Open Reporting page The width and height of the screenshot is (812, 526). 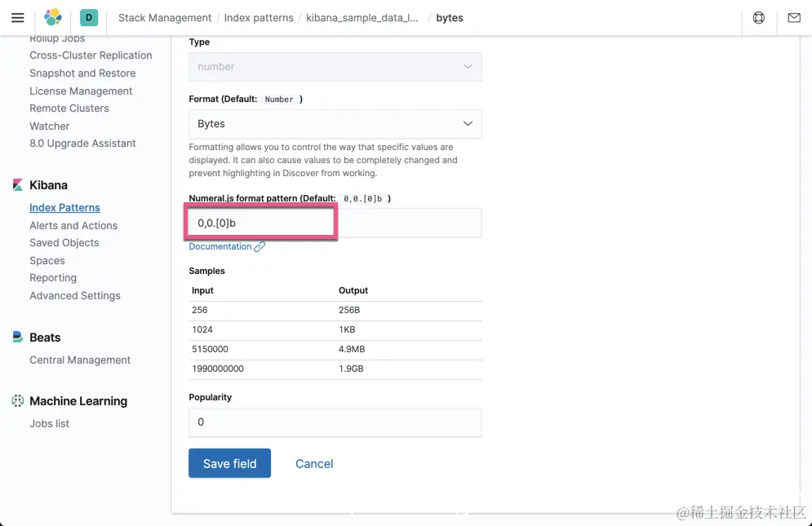coord(53,278)
